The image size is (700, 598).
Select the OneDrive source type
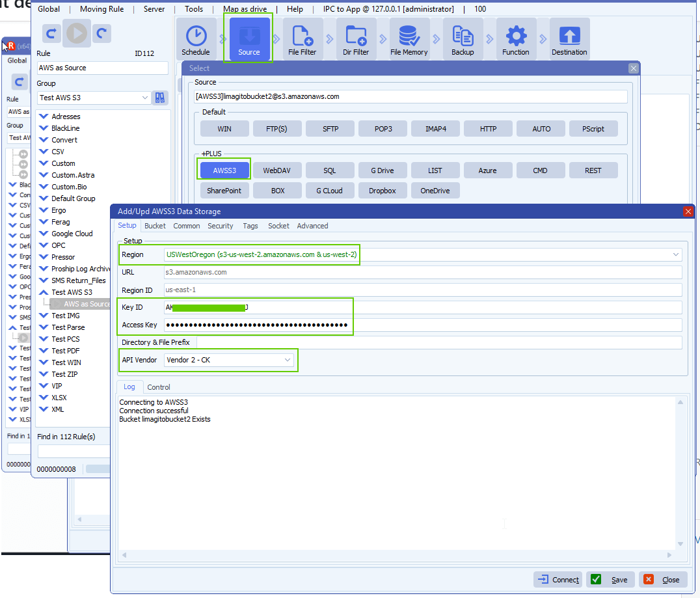[x=435, y=191]
